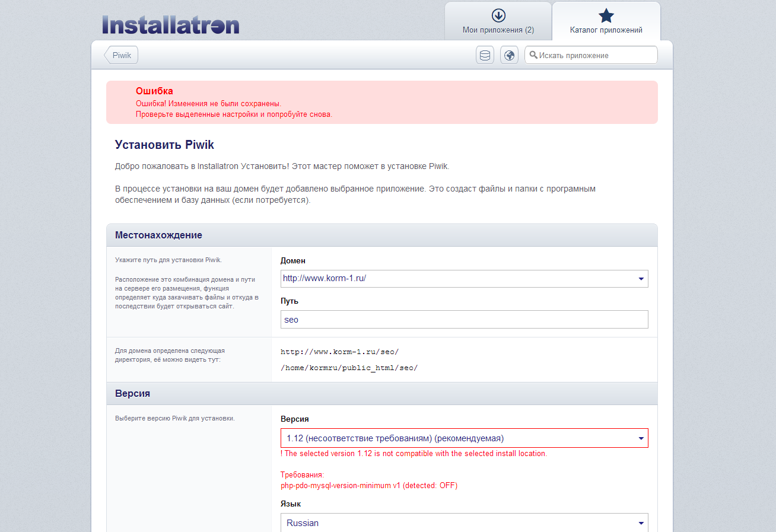
Task: Click the red Ошибка error heading
Action: click(154, 91)
